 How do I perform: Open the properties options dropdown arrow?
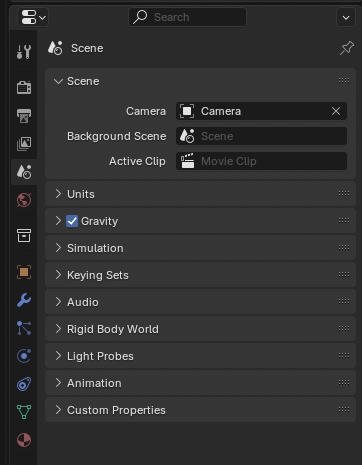tap(346, 17)
